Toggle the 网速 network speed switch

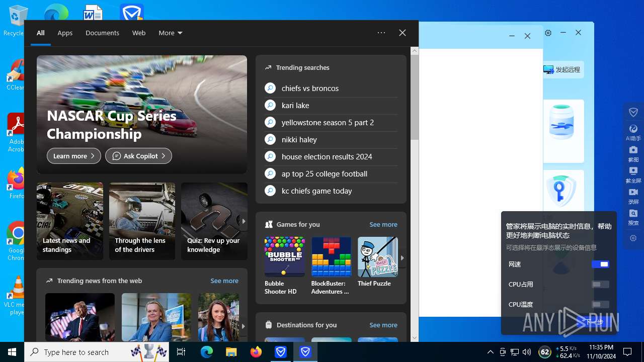point(600,264)
